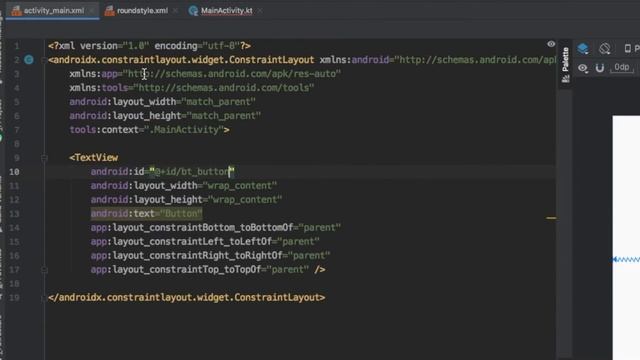The width and height of the screenshot is (640, 360).
Task: Click the xmlns:app attribute on line 3
Action: pyautogui.click(x=205, y=74)
